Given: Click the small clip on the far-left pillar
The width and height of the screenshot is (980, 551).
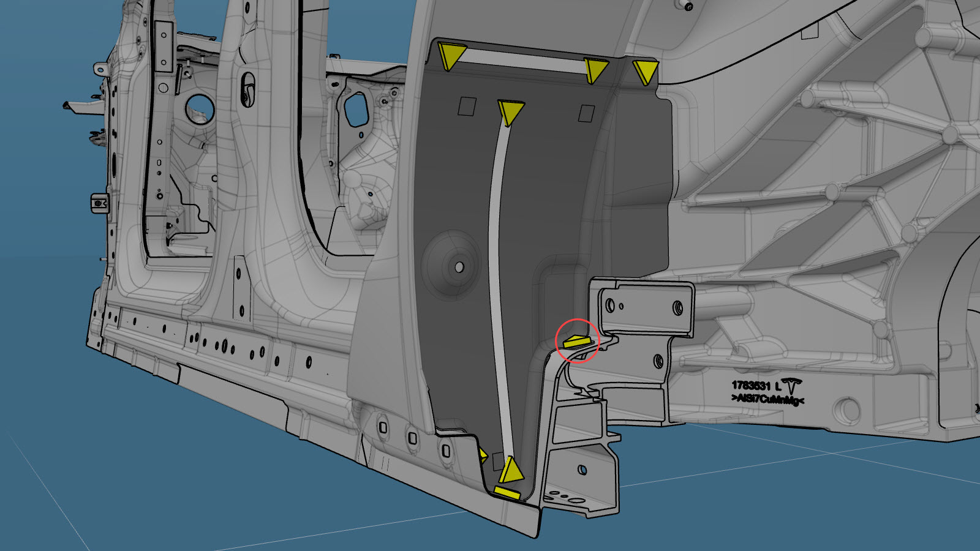Looking at the screenshot, I should click(99, 202).
